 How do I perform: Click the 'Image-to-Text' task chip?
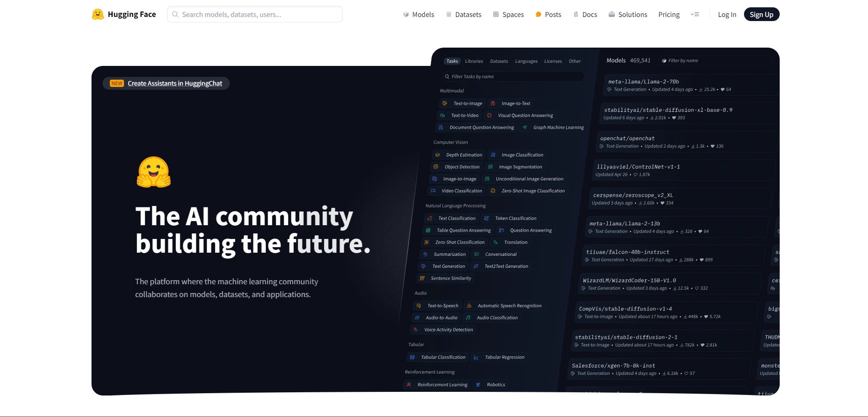pos(511,103)
